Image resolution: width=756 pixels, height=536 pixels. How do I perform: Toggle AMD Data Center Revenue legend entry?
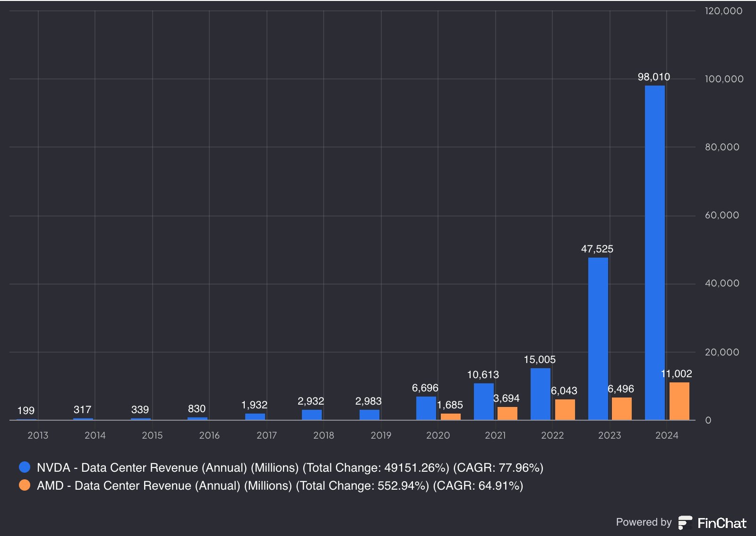pyautogui.click(x=271, y=485)
